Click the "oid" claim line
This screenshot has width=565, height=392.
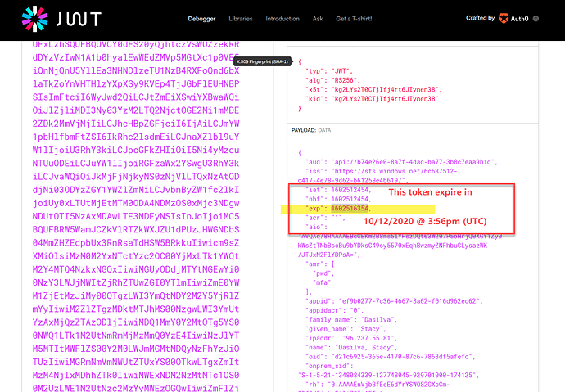coord(391,357)
